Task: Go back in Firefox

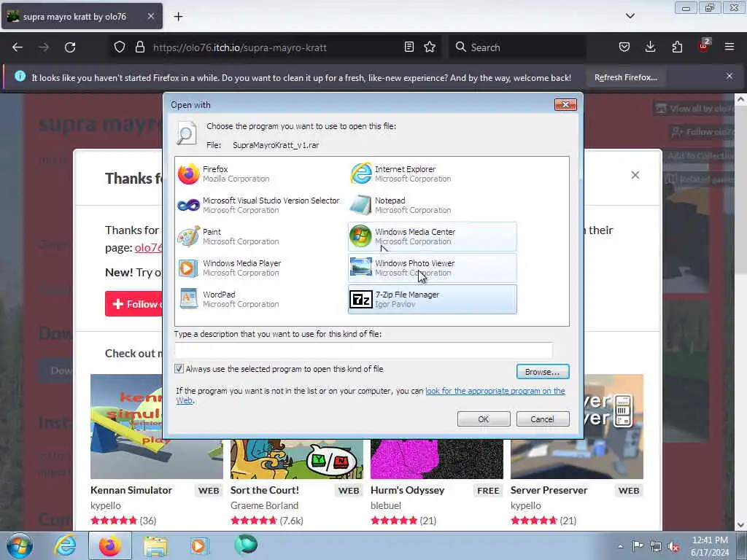Action: click(x=18, y=47)
